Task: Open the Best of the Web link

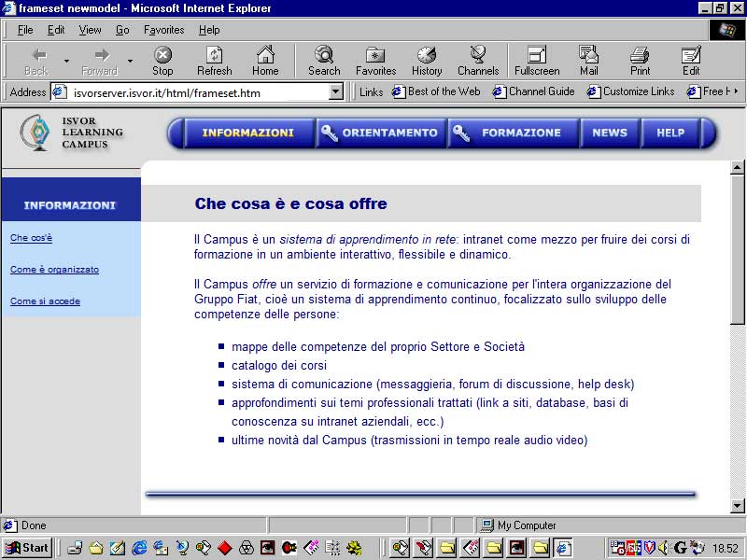Action: point(436,91)
